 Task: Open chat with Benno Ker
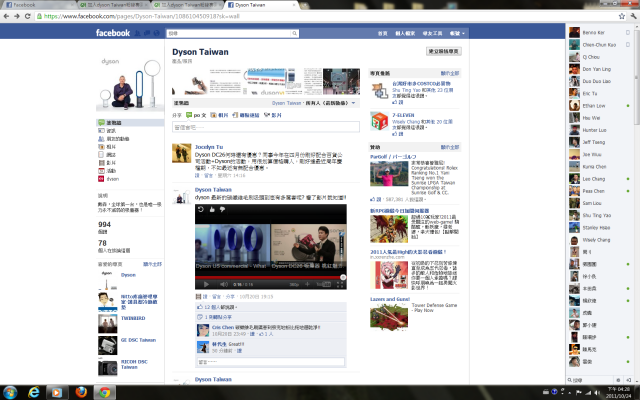(x=600, y=33)
